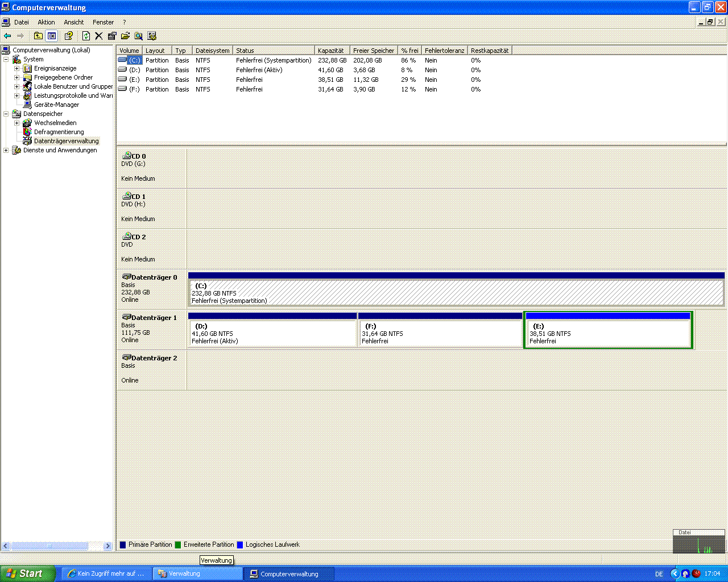Click the (C:) volume drive icon
This screenshot has height=582, width=728.
122,60
